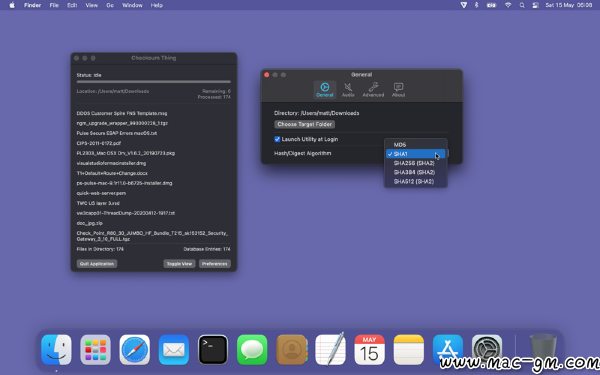Click the status progress bar in Checksum Thing
The height and width of the screenshot is (375, 600).
pos(153,82)
